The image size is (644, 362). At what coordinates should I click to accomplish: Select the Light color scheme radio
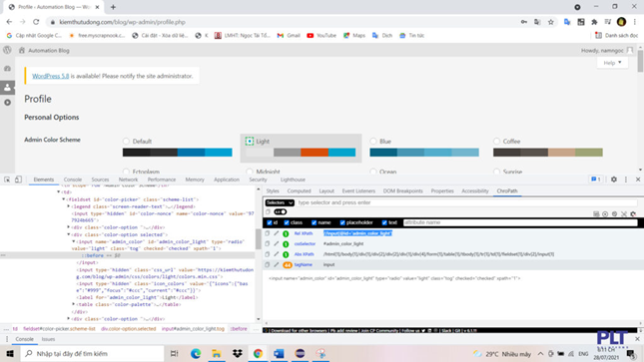coord(250,142)
